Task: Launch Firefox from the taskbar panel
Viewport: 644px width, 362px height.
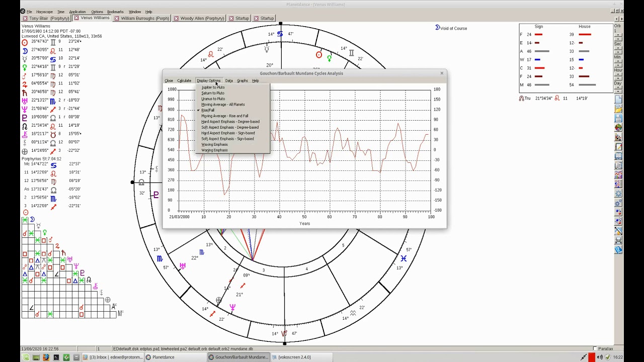Action: tap(46, 357)
